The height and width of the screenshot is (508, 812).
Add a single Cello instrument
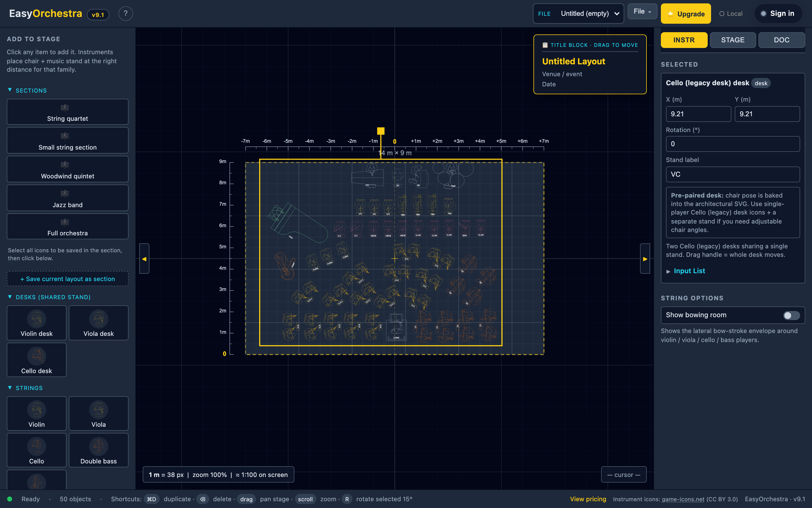37,450
